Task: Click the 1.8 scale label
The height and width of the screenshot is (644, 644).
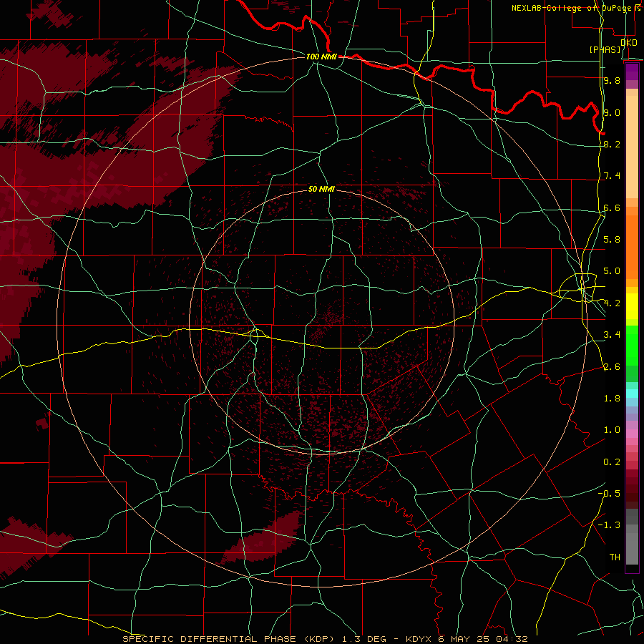Action: click(612, 399)
